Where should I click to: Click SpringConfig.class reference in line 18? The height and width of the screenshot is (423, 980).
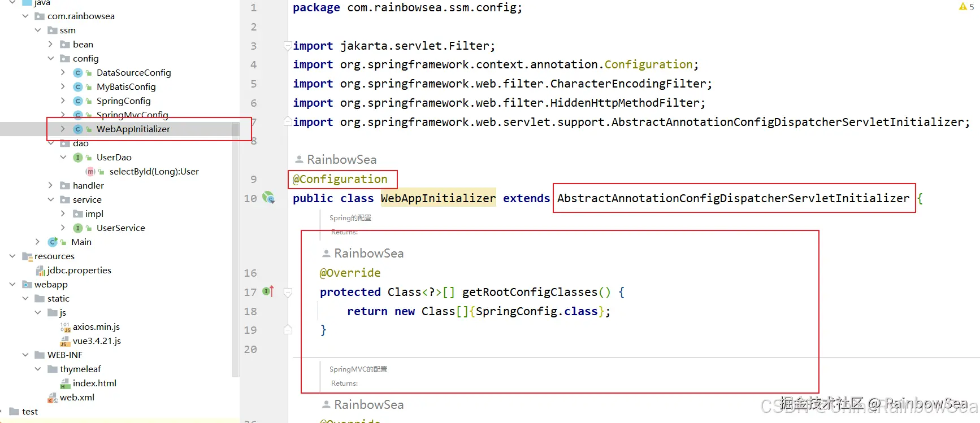point(536,311)
